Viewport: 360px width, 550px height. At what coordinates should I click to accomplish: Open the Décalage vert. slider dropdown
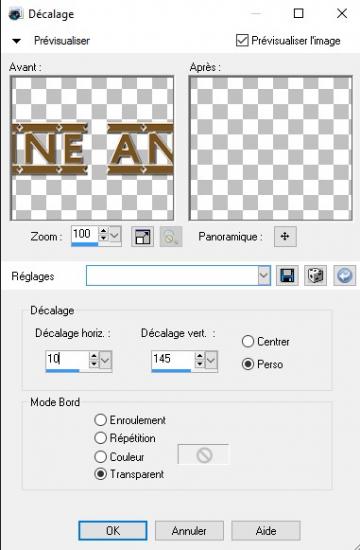click(x=211, y=360)
